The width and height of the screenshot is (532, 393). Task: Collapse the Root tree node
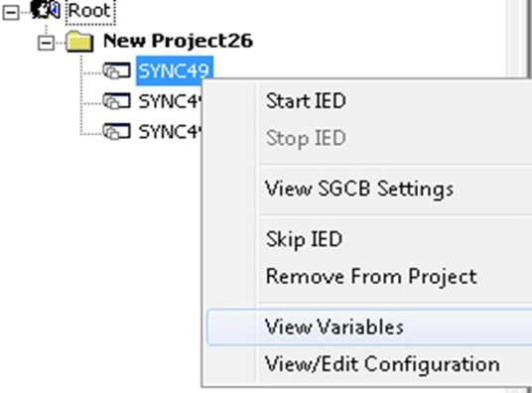(x=11, y=13)
